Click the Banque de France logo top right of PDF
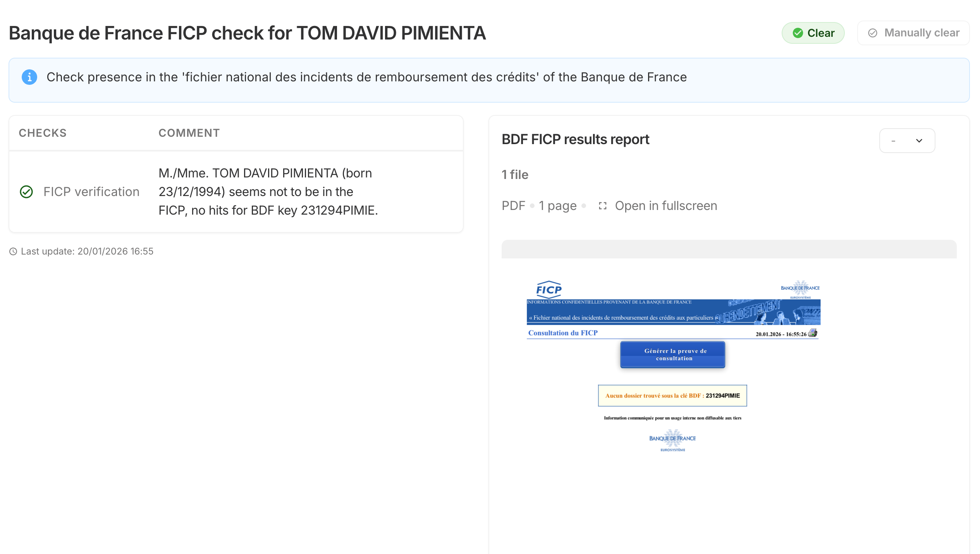 click(x=800, y=289)
